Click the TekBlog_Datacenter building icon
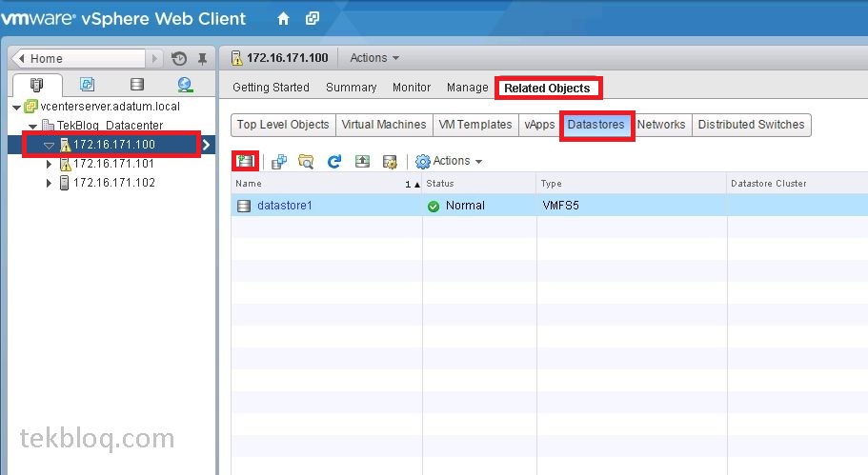Image resolution: width=868 pixels, height=475 pixels. [49, 125]
